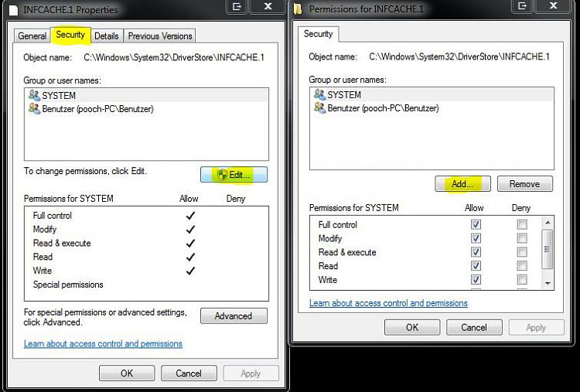Image resolution: width=580 pixels, height=392 pixels.
Task: Click the SYSTEM group icon in Properties window
Action: tap(34, 95)
